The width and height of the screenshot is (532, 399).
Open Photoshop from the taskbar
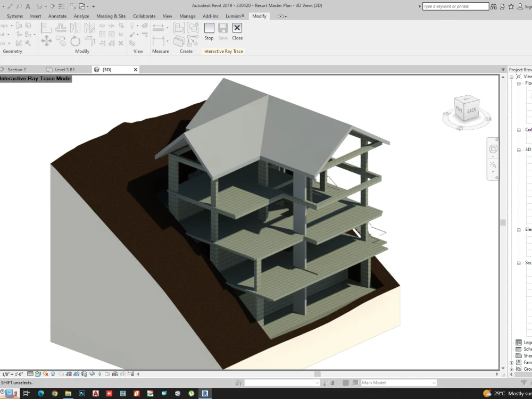(x=82, y=394)
